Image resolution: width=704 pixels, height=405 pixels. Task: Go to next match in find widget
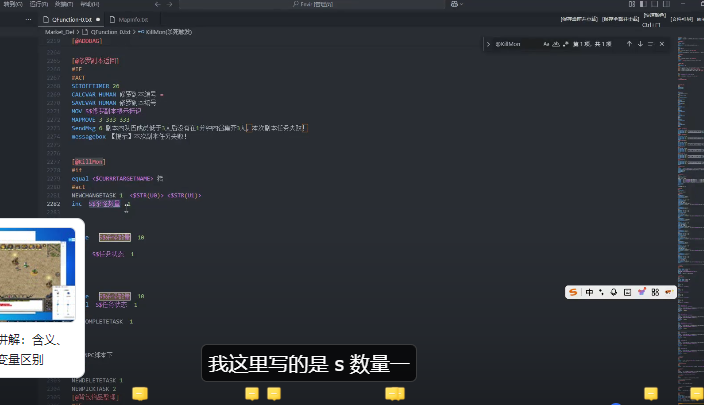[x=640, y=44]
